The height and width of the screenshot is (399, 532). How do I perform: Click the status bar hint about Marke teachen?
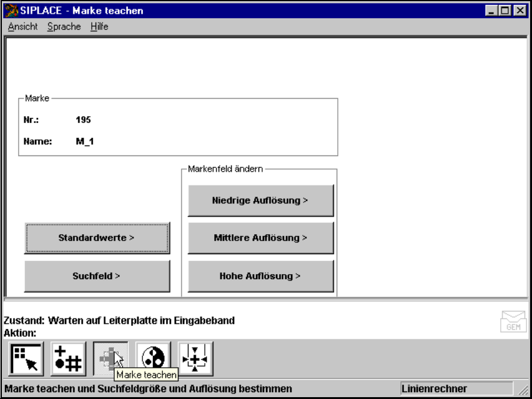pos(148,388)
